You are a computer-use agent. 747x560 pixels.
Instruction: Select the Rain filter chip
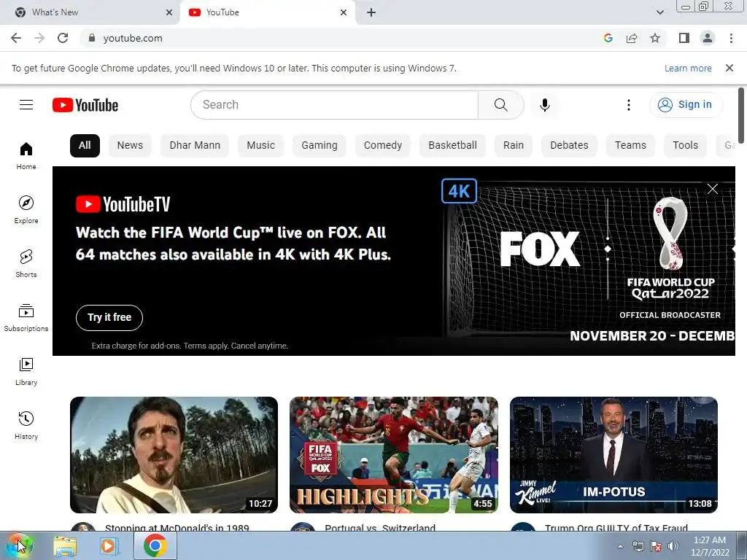[514, 146]
